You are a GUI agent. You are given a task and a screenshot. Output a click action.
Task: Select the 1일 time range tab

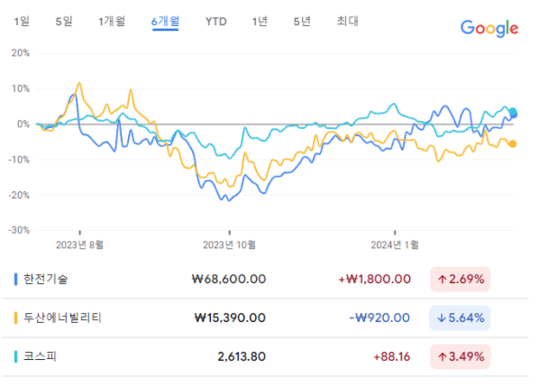pos(22,21)
